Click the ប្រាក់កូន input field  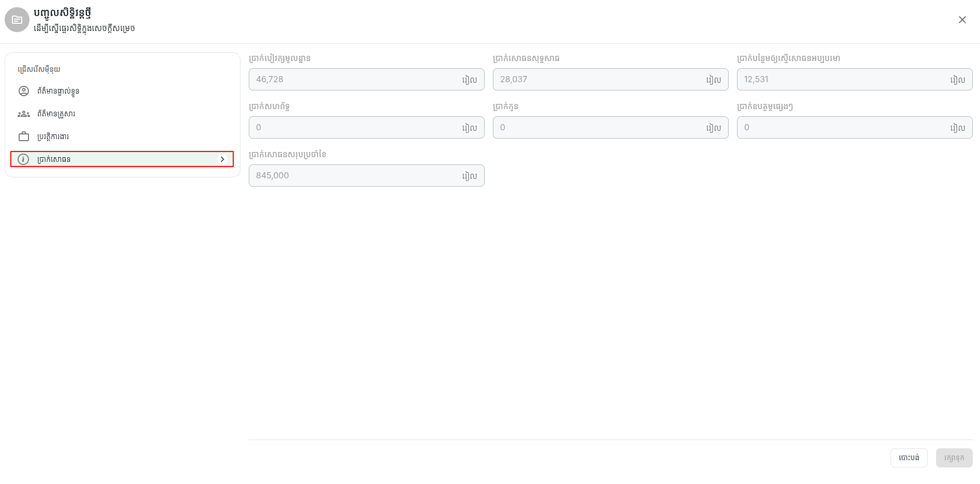tap(610, 127)
